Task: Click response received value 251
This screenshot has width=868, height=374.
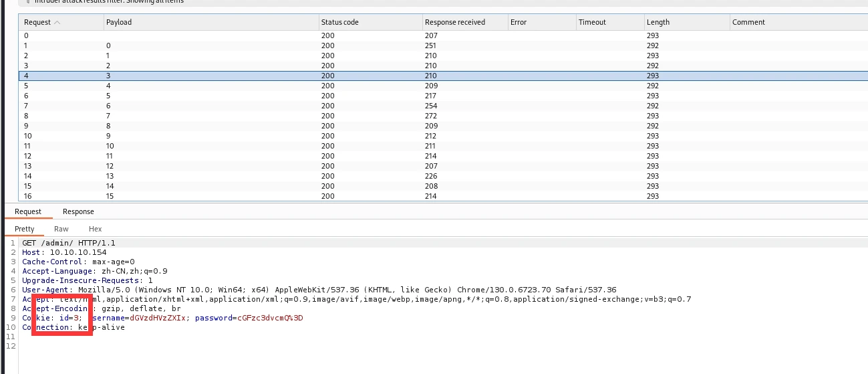Action: [x=431, y=45]
